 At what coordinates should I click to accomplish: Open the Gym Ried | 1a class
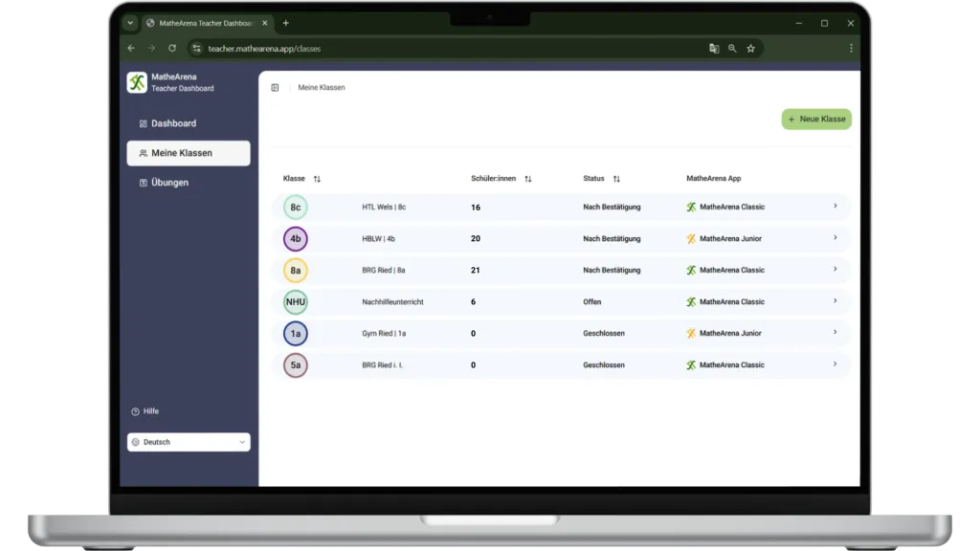[x=561, y=334]
